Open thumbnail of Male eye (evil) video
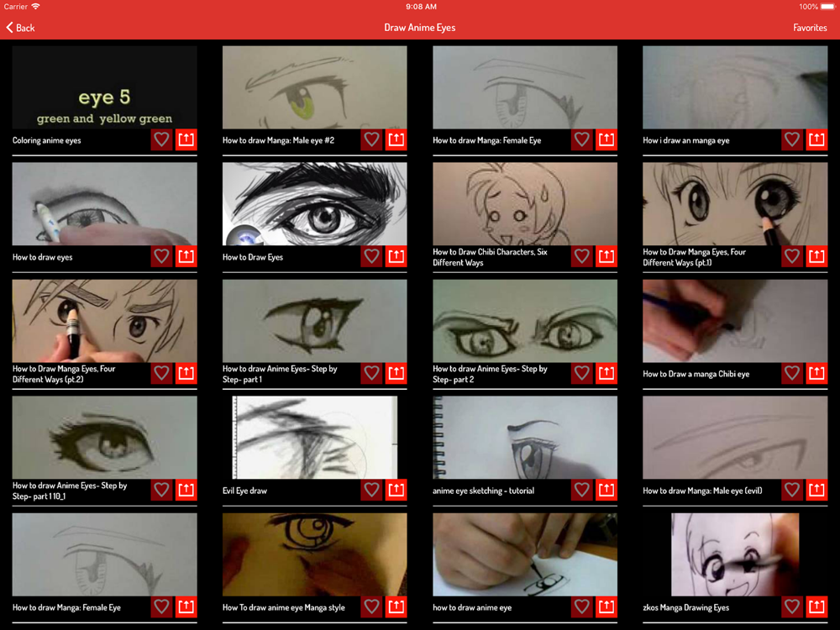840x630 pixels. tap(735, 437)
